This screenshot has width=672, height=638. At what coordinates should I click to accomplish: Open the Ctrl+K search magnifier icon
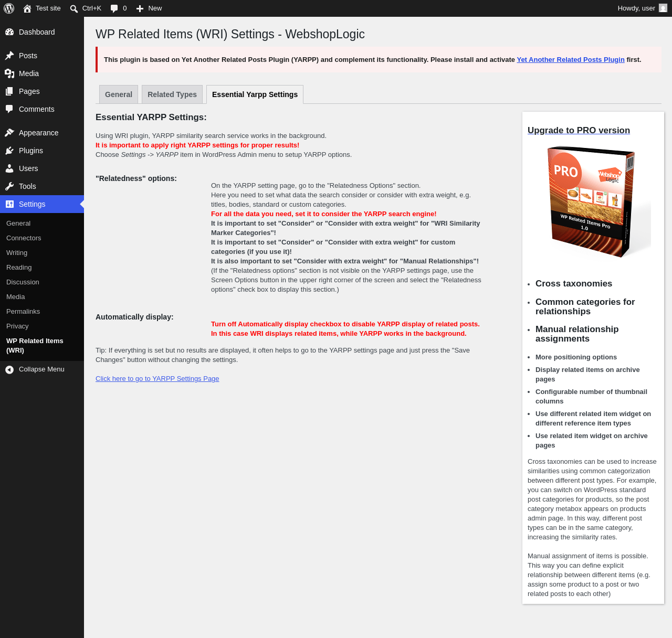click(74, 8)
